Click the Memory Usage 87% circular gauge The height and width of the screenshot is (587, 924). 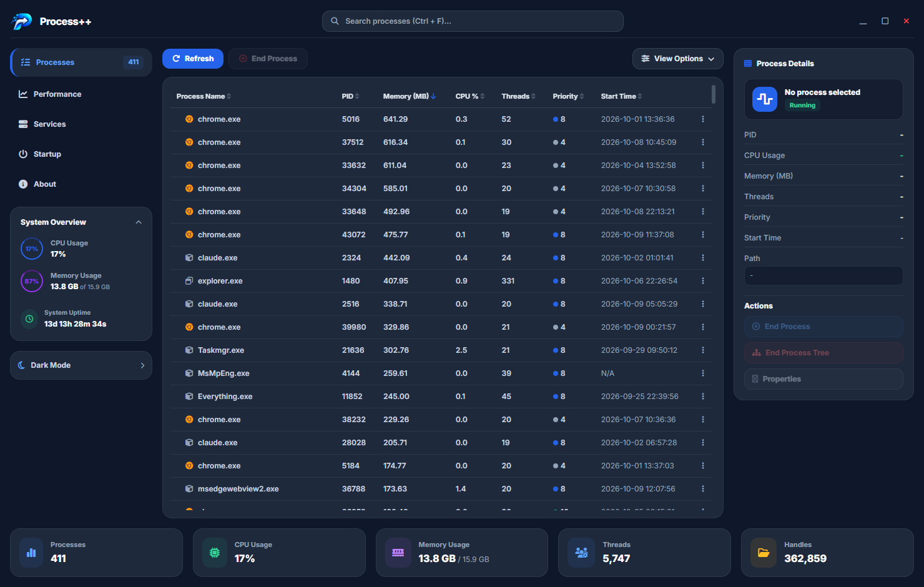click(x=32, y=281)
